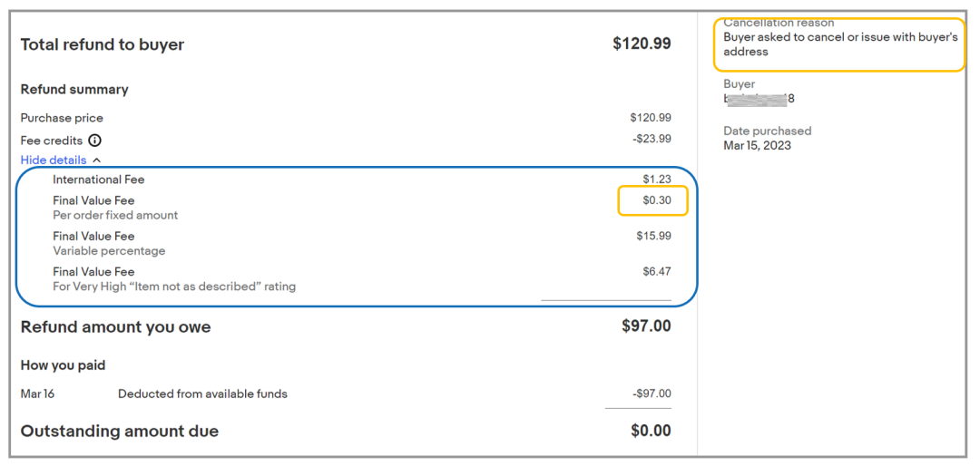Collapse details using the up chevron
The image size is (980, 466).
coord(96,160)
